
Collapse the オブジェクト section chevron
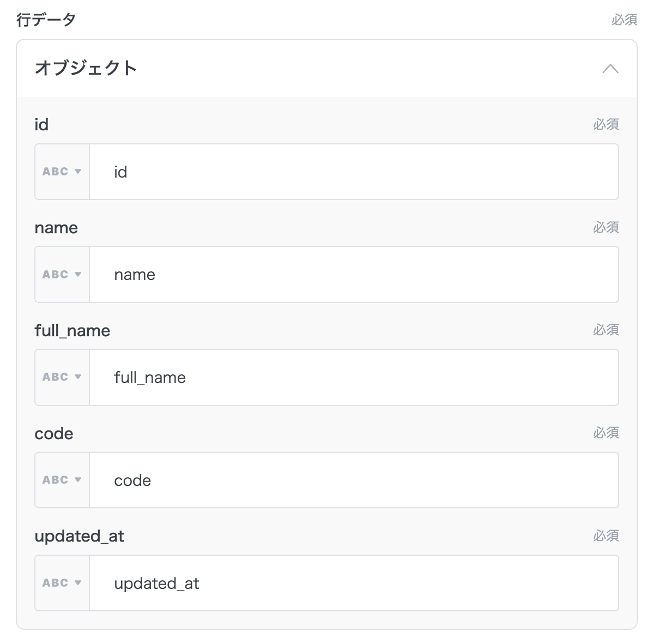tap(610, 69)
